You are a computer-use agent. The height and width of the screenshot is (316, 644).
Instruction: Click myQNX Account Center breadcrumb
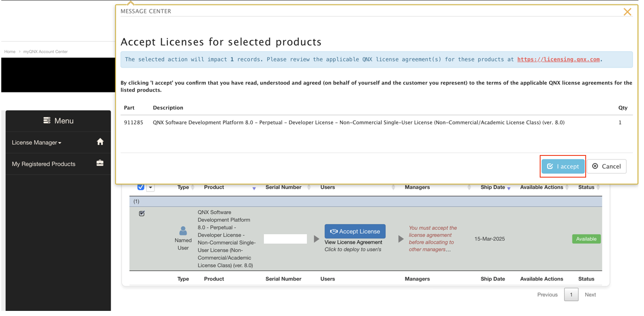46,52
